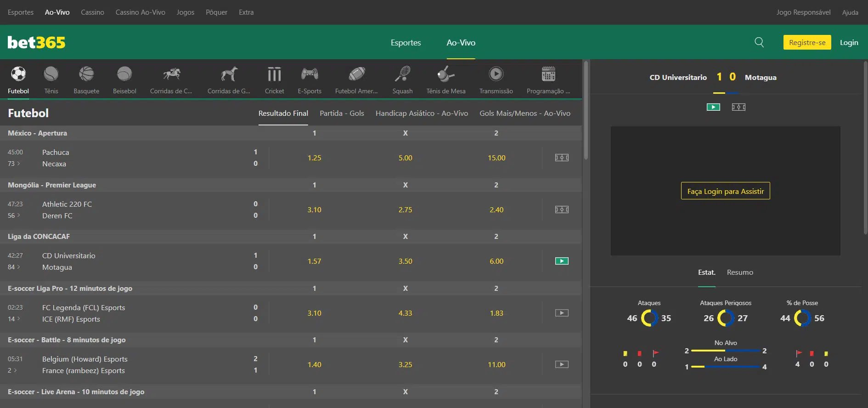868x408 pixels.
Task: Select the Futebol soccer ball icon
Action: point(18,74)
